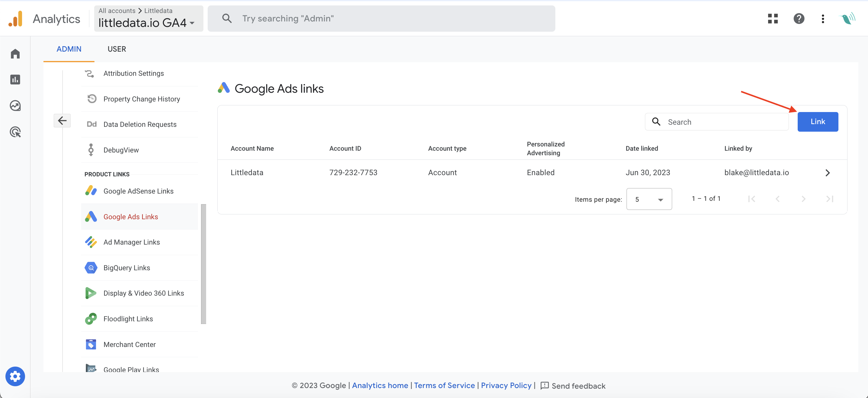868x398 pixels.
Task: Click account ID 729-232-7753 cell
Action: click(x=353, y=172)
